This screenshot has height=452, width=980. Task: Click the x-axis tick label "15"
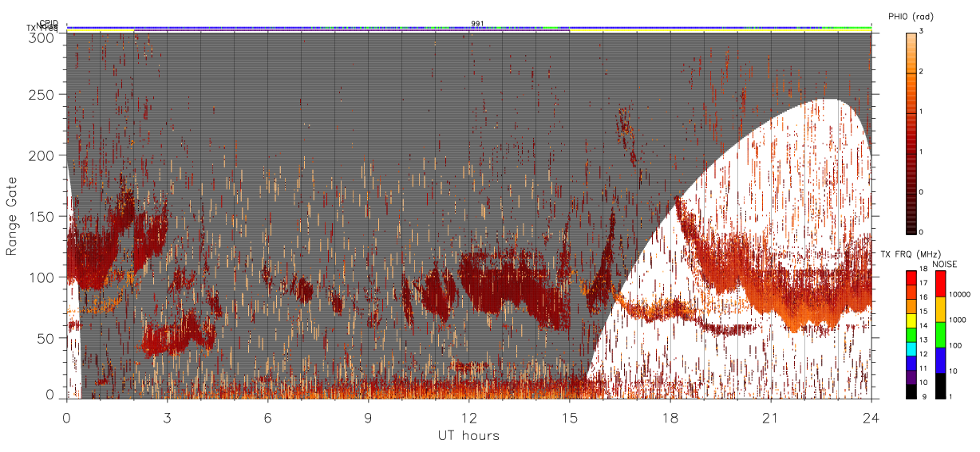point(569,417)
